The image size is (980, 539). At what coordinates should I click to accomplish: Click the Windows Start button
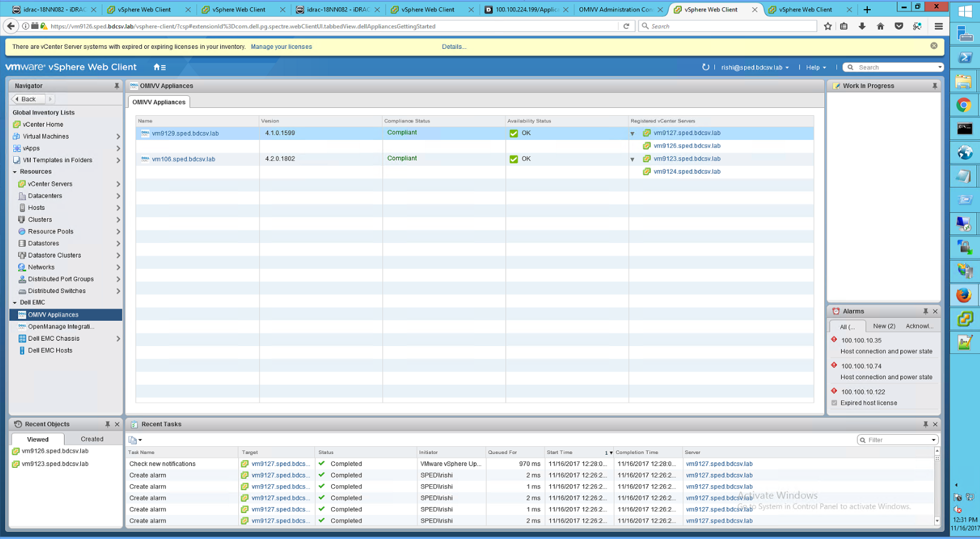coord(965,11)
